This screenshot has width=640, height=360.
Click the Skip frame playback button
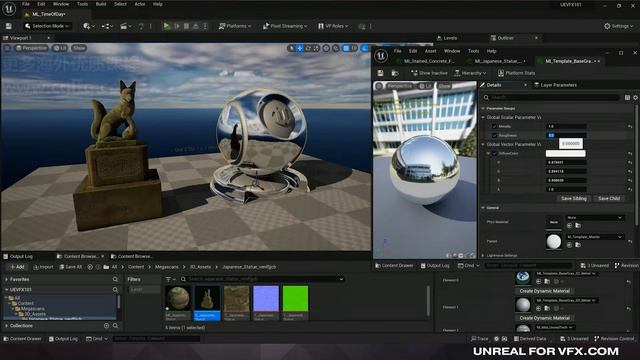pyautogui.click(x=177, y=26)
